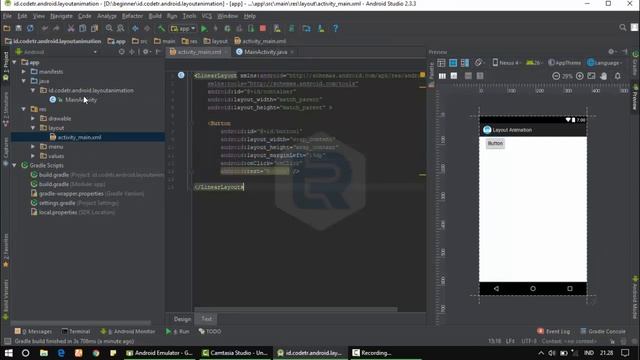Select the pan hand tool in Preview
Viewport: 640px width, 360px height.
[x=604, y=76]
